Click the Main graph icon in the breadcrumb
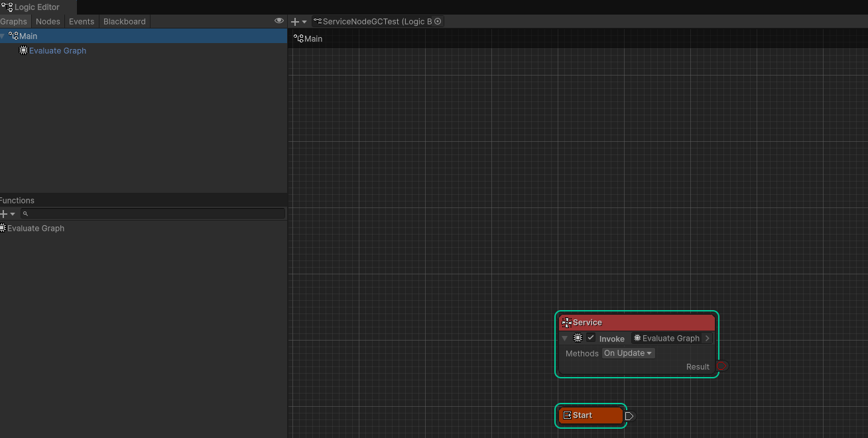The height and width of the screenshot is (438, 868). [298, 38]
